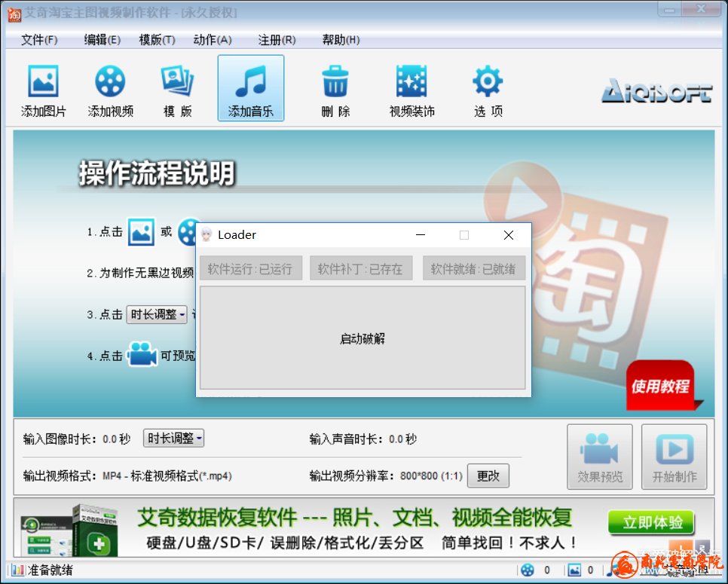
Task: Open the 选项 (Options) gear icon
Action: coord(488,90)
